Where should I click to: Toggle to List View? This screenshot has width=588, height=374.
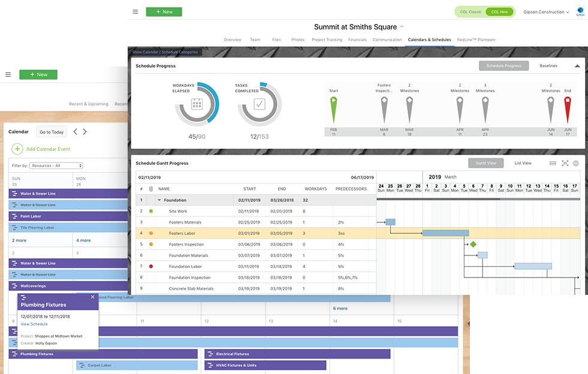[x=523, y=163]
